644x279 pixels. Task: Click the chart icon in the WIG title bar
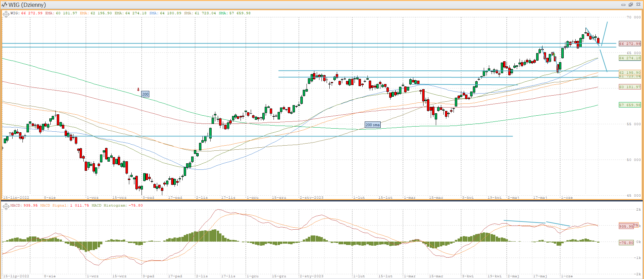click(x=4, y=5)
